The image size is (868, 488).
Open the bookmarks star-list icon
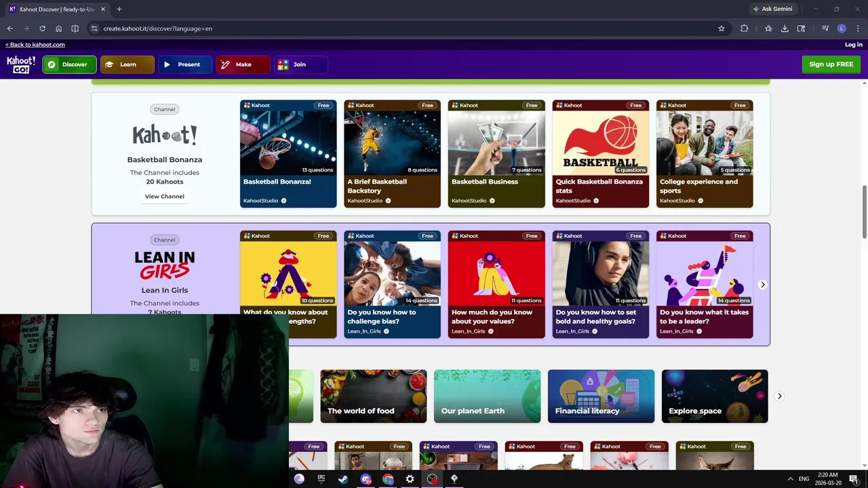[768, 28]
